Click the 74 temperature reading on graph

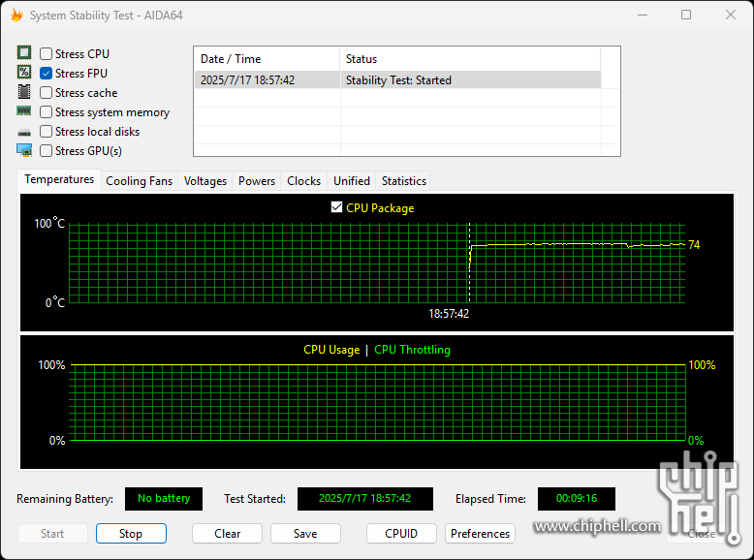[x=694, y=245]
